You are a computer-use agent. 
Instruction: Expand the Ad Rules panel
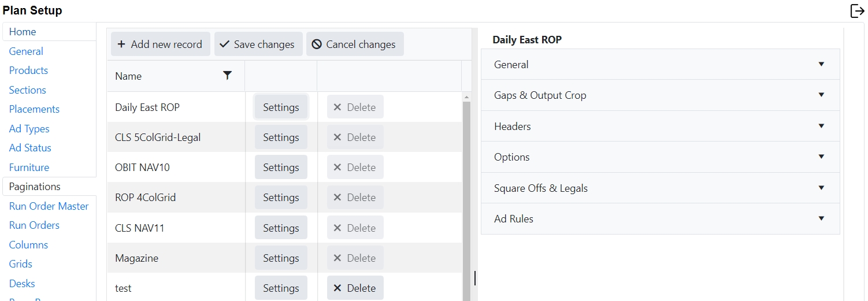[660, 219]
